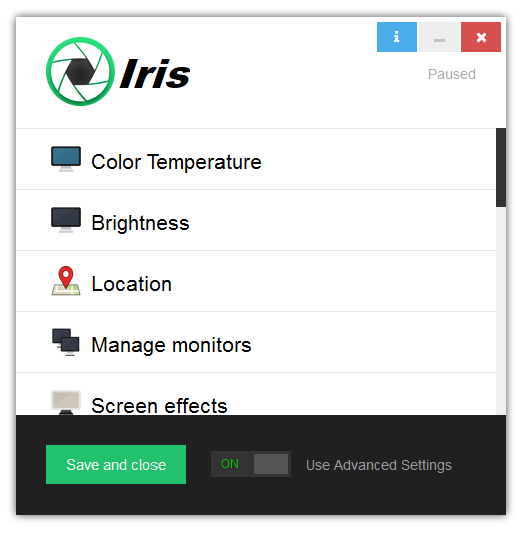Select the Manage monitors entry

tap(256, 342)
